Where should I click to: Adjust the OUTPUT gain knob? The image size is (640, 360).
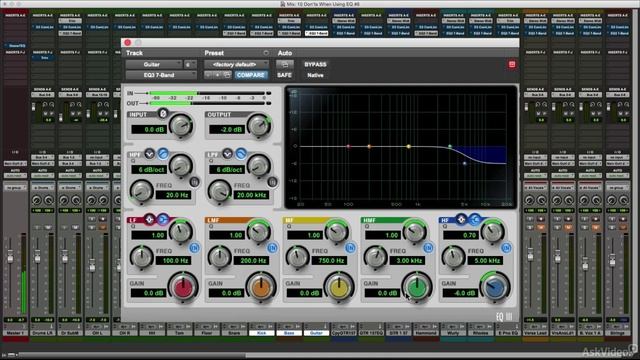tap(259, 125)
